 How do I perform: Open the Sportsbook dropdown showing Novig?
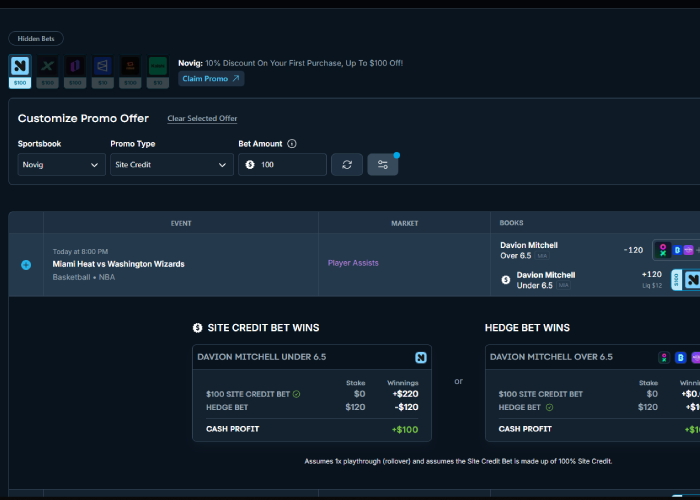click(62, 165)
